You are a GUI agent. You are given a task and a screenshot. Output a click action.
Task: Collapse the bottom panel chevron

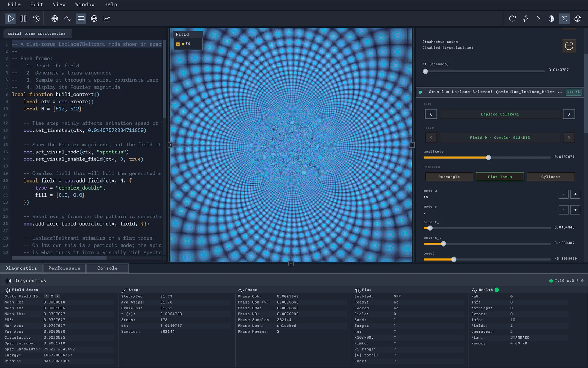(291, 264)
